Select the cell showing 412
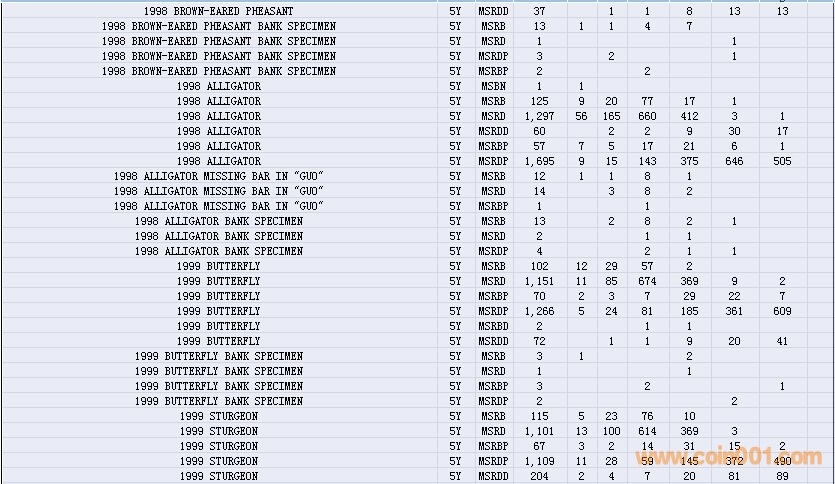The width and height of the screenshot is (835, 484). tap(689, 116)
